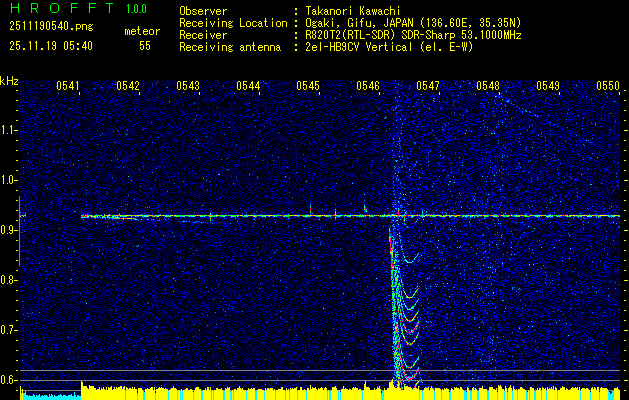Image resolution: width=629 pixels, height=400 pixels.
Task: Click frequency label 1.1
Action: tap(9, 130)
